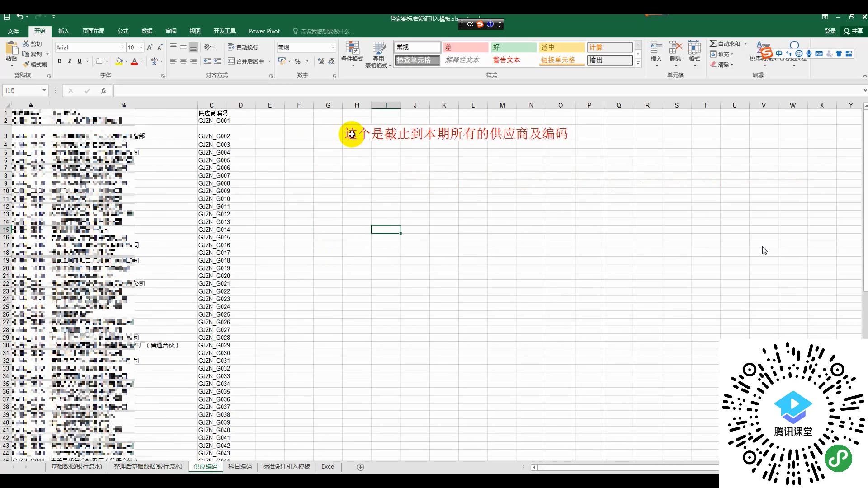
Task: Click the increase font size icon
Action: [150, 47]
